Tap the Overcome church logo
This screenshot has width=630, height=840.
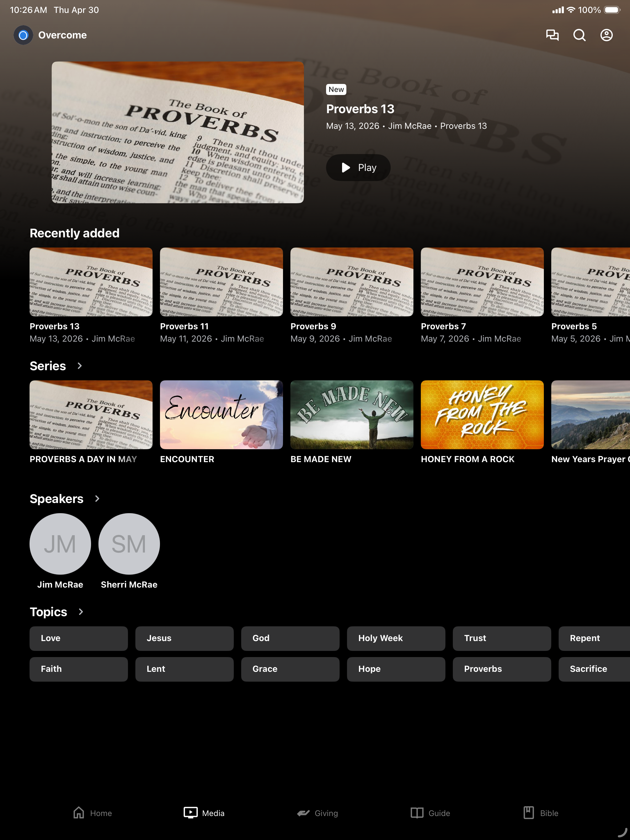click(x=23, y=35)
